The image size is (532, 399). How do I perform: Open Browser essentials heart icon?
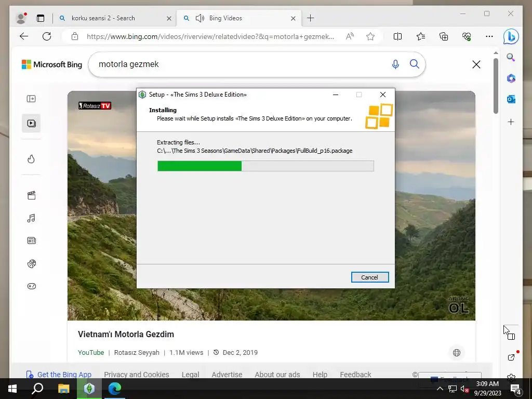pyautogui.click(x=467, y=36)
